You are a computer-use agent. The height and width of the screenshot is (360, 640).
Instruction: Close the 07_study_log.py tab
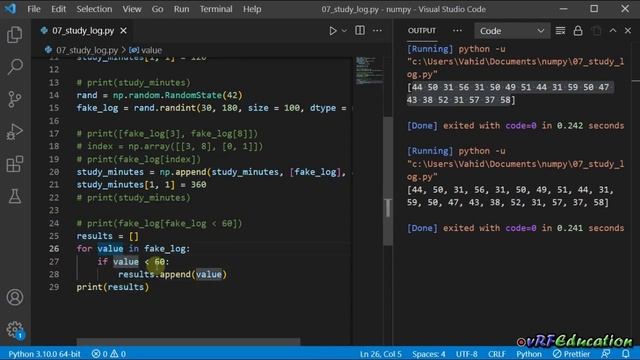(123, 31)
